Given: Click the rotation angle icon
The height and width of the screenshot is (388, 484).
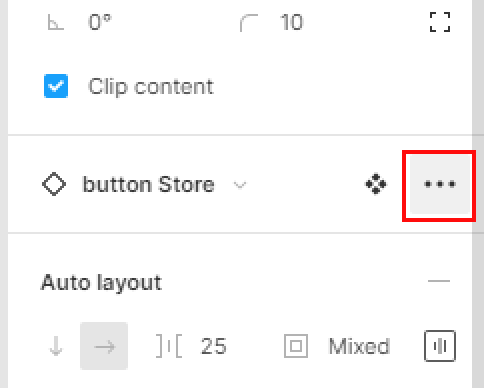Looking at the screenshot, I should point(56,23).
